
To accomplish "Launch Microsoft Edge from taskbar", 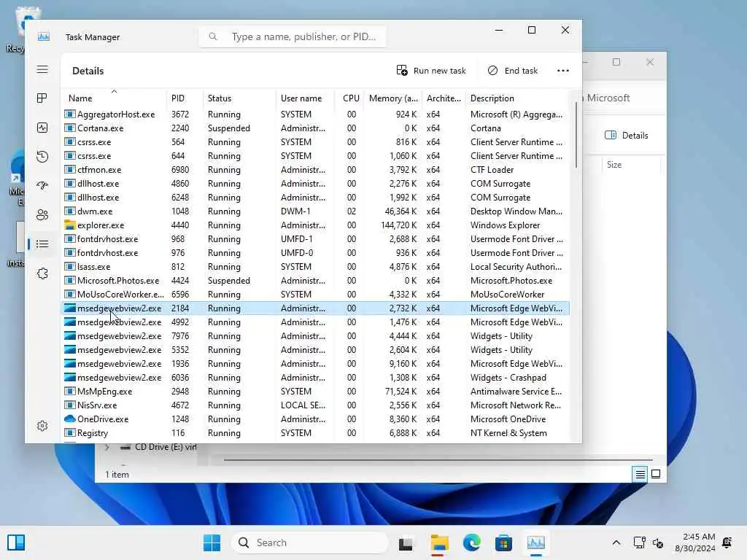I will tap(472, 542).
